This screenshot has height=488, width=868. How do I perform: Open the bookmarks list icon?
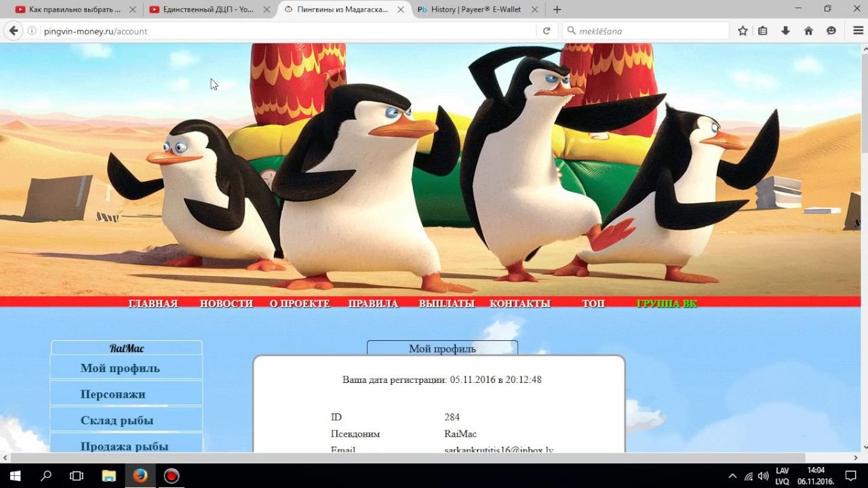[763, 30]
